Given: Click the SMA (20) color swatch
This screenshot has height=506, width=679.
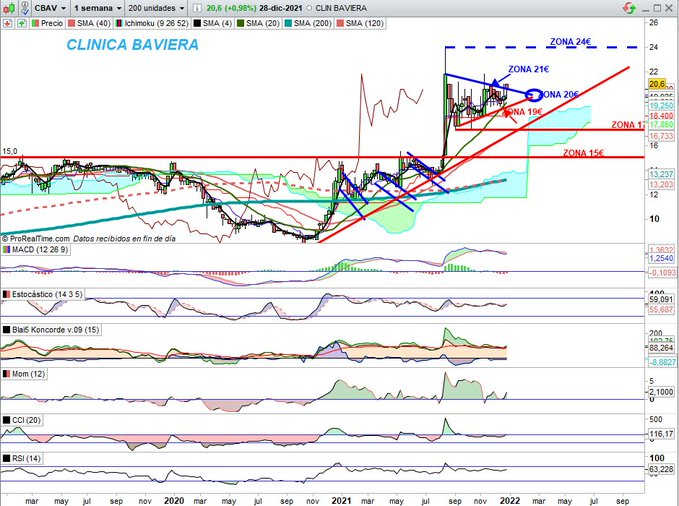Looking at the screenshot, I should (x=240, y=23).
